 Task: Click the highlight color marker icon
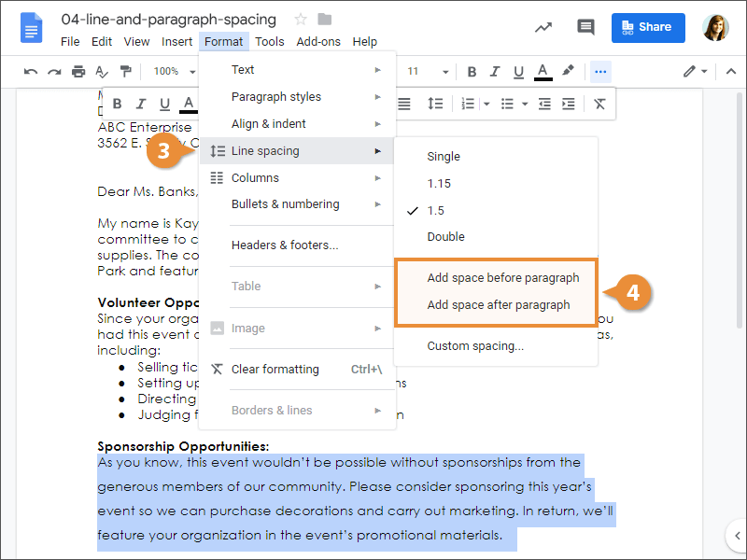point(568,71)
